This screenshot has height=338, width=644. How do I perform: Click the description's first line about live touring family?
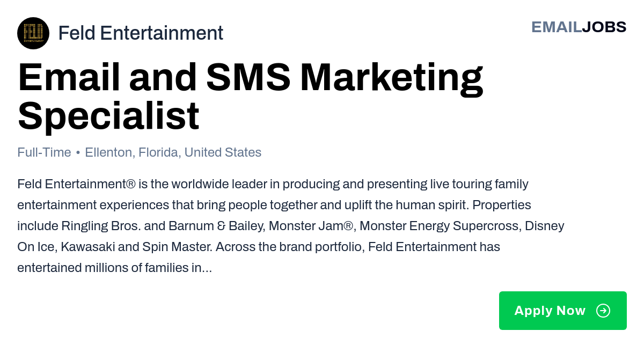tap(273, 184)
